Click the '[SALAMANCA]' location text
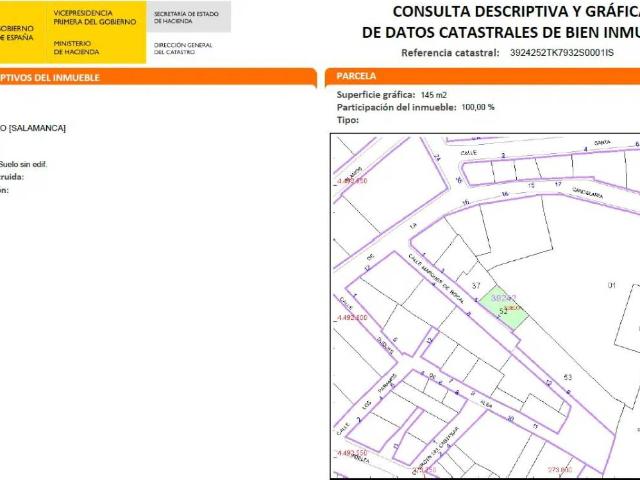Screen dimensions: 640x480 point(37,128)
